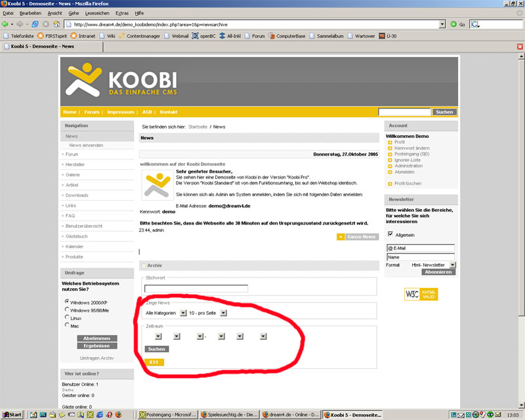This screenshot has height=420, width=525.
Task: Reload the page with the refresh icon
Action: point(35,24)
